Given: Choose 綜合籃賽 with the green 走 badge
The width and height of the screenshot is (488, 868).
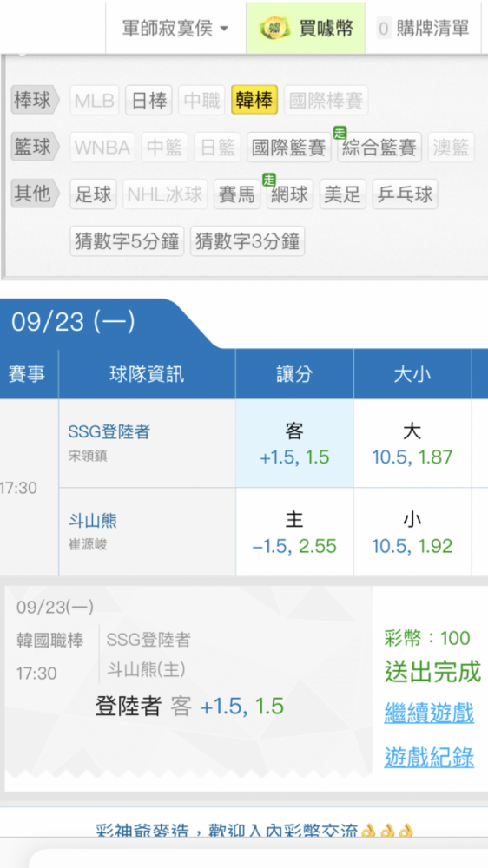Looking at the screenshot, I should click(379, 148).
